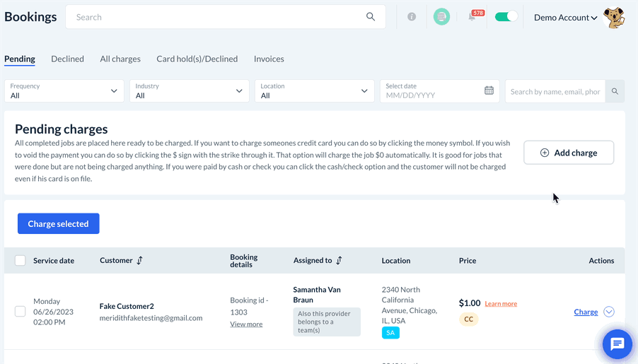
Task: Open the Industry dropdown
Action: [189, 91]
